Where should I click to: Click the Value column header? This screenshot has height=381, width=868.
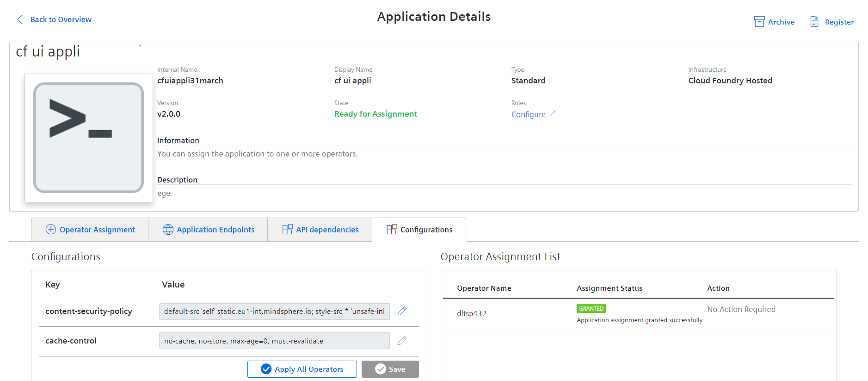tap(173, 284)
